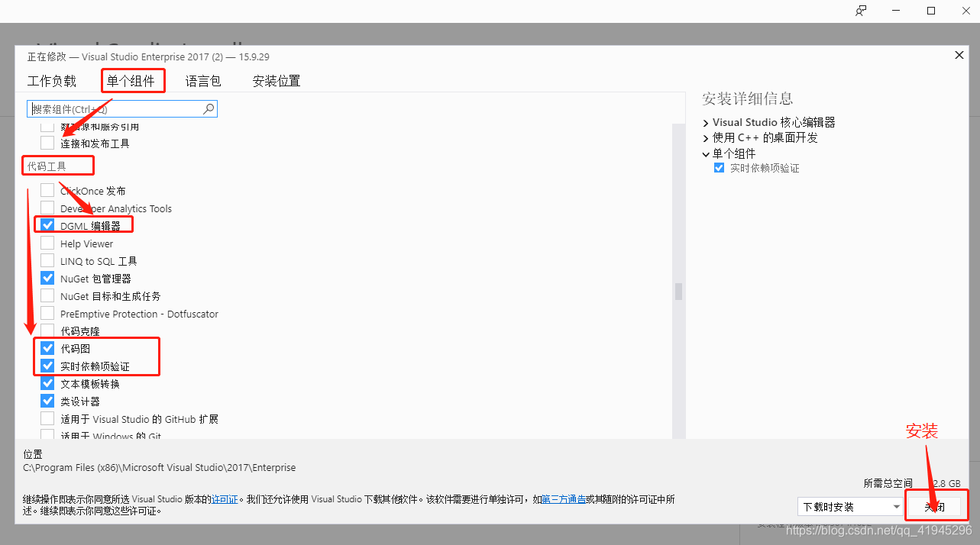Click the 许可证 link
The width and height of the screenshot is (980, 545).
[x=225, y=499]
